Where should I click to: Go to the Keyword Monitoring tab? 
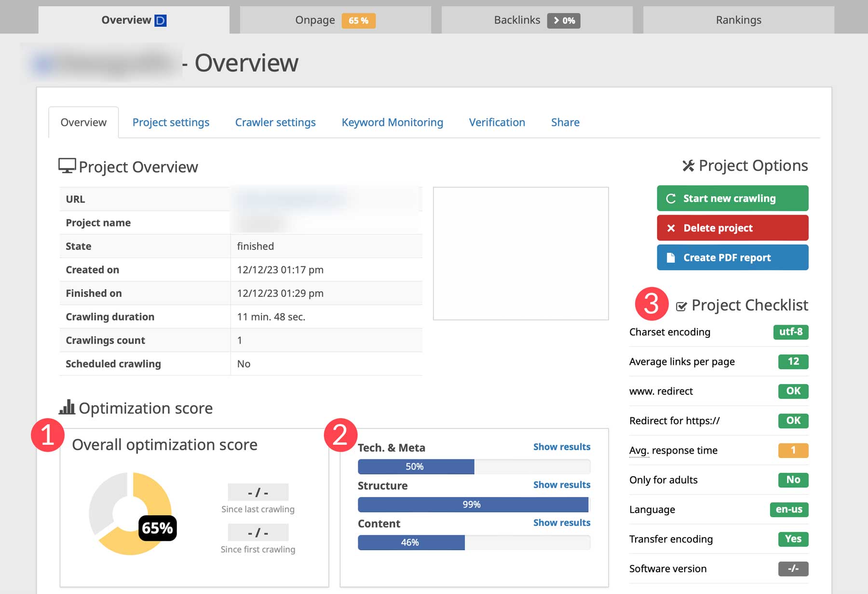(x=392, y=123)
